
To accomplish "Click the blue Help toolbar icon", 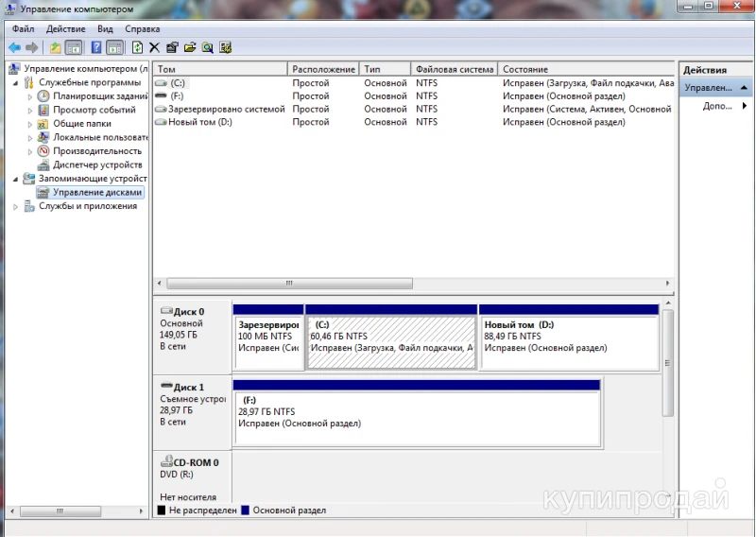I will pyautogui.click(x=96, y=47).
